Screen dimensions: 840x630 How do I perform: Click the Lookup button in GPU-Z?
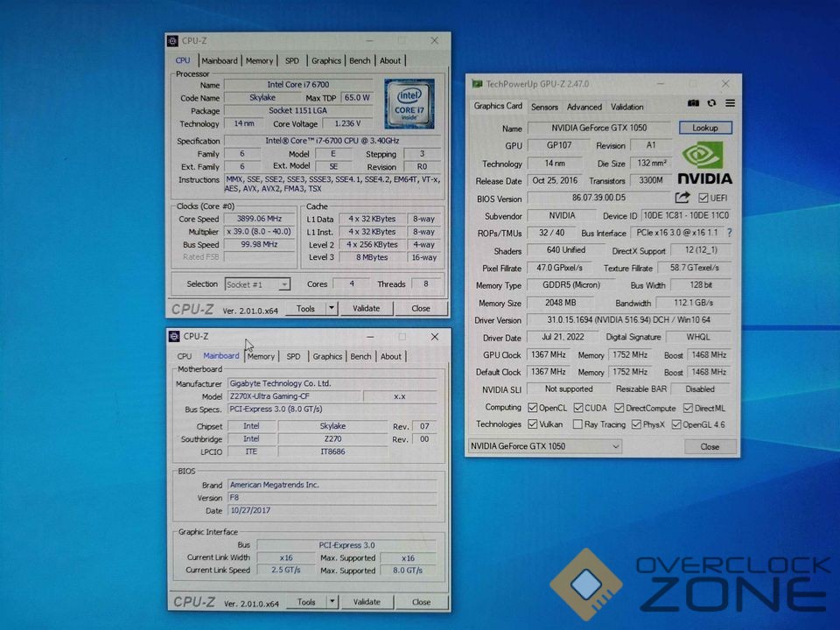coord(705,128)
